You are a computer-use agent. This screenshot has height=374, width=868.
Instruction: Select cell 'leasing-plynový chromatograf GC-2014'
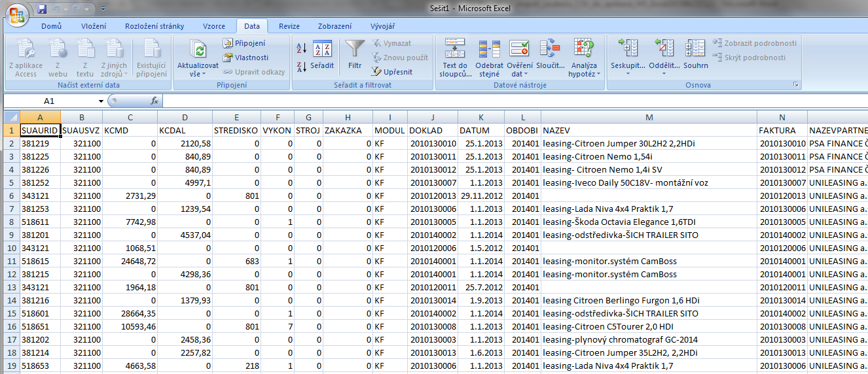pos(649,339)
